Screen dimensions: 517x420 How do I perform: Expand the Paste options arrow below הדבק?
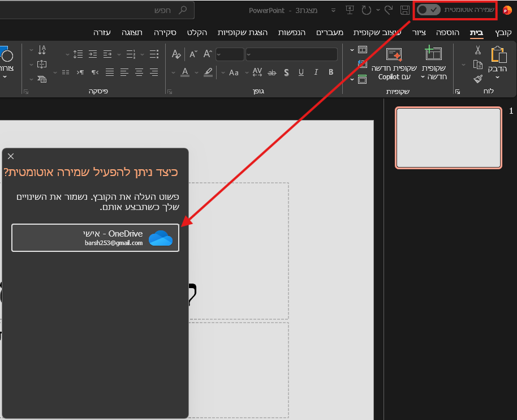coord(498,78)
